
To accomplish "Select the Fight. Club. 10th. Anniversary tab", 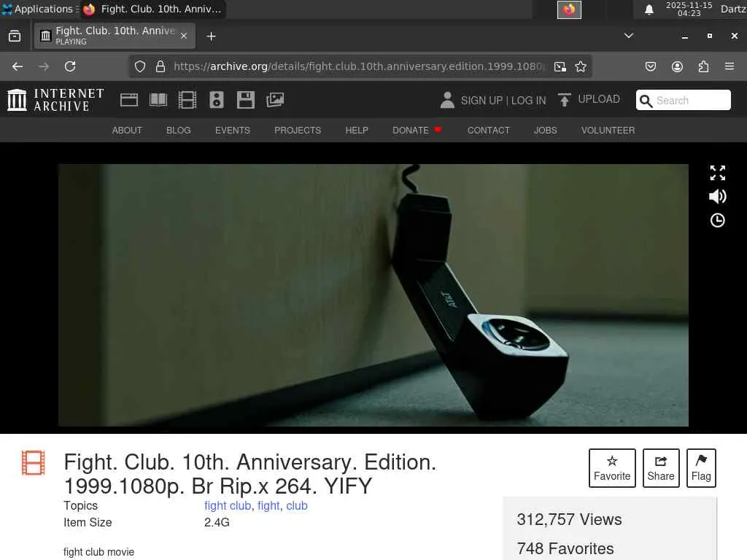I will coord(115,36).
